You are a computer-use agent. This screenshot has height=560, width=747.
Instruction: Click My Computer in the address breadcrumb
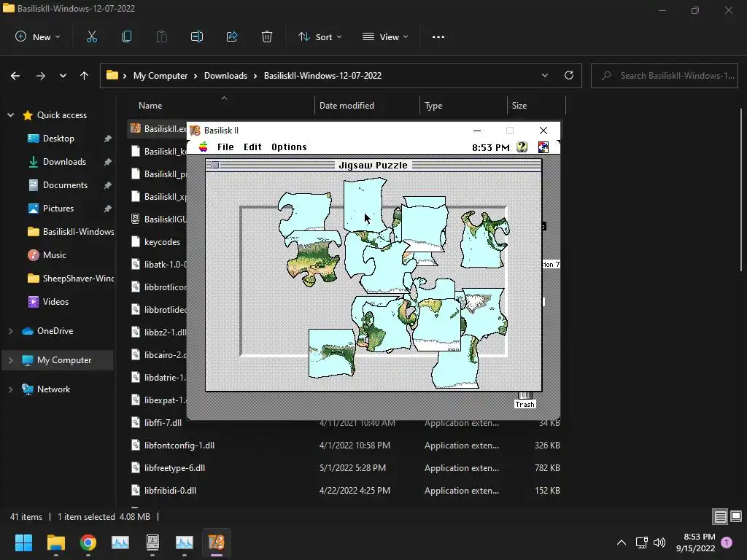click(x=160, y=76)
